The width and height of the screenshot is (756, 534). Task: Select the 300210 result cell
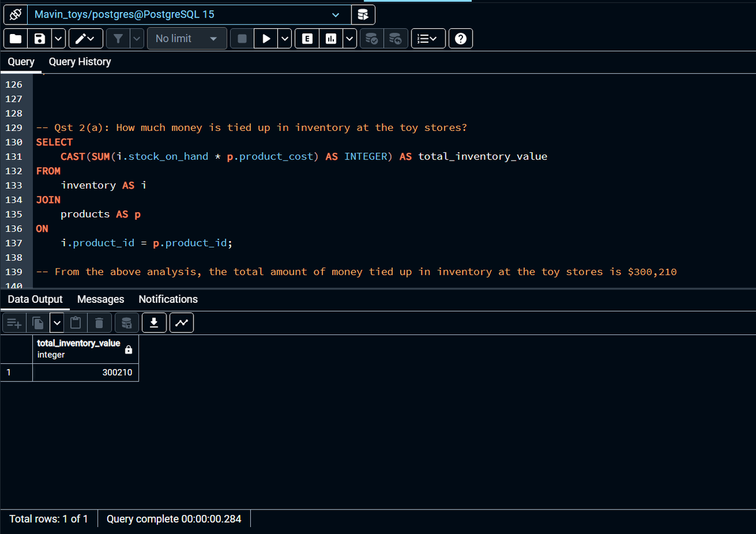click(85, 372)
